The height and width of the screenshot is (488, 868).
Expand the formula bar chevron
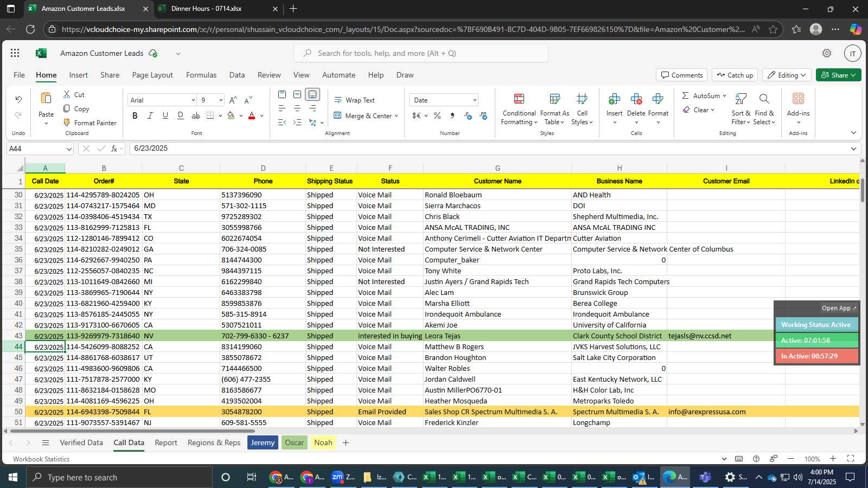pos(853,149)
